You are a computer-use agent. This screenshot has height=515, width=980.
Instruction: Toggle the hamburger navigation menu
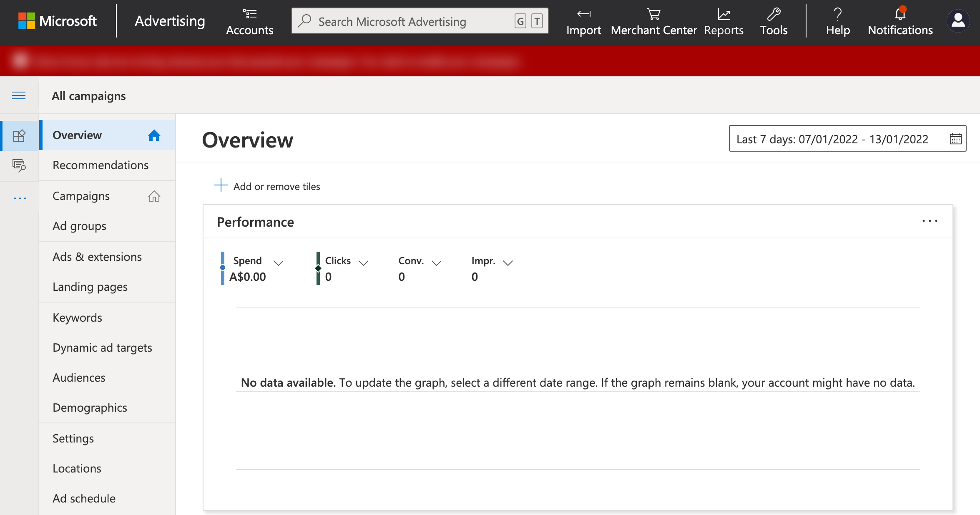coord(19,96)
